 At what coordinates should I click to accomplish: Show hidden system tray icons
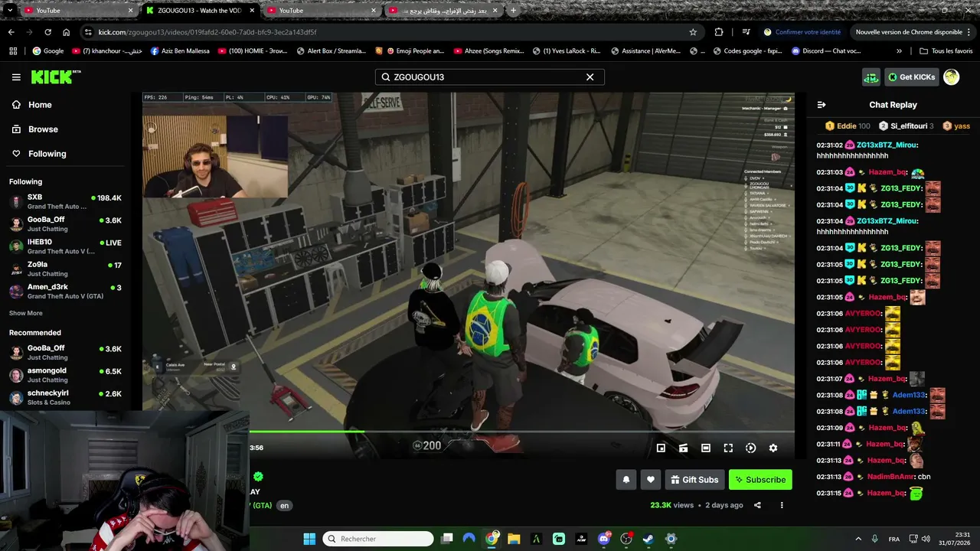point(857,539)
